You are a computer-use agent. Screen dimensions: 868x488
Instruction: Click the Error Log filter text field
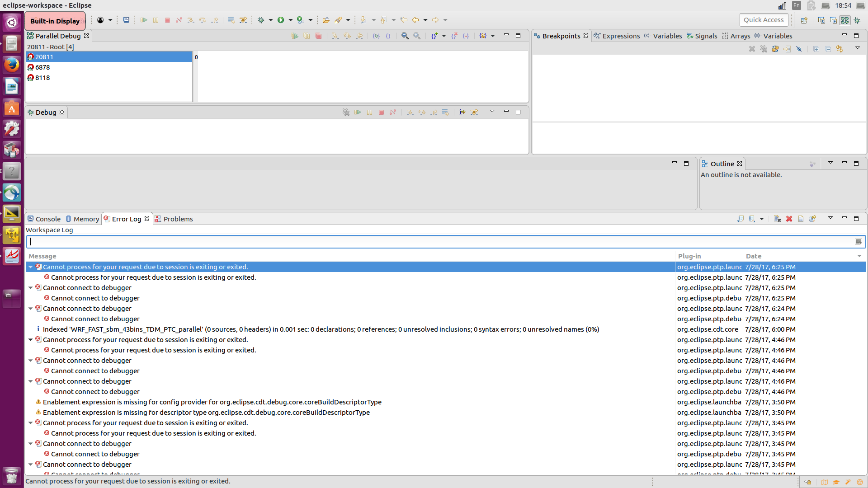tap(445, 242)
